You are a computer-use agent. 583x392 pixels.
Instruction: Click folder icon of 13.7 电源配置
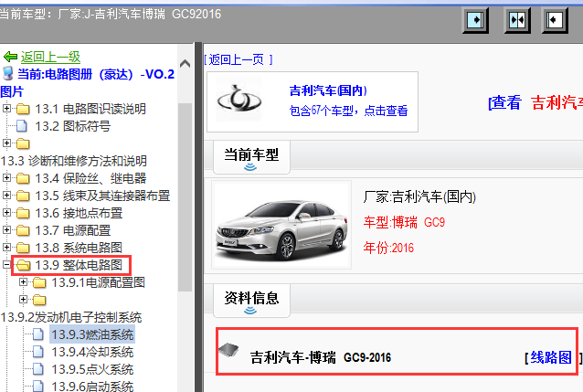tap(23, 230)
